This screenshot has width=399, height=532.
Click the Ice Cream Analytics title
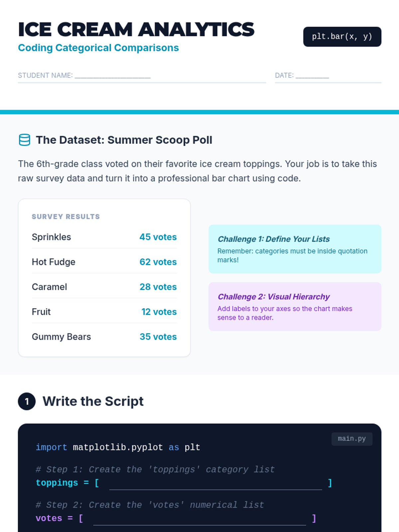click(136, 29)
